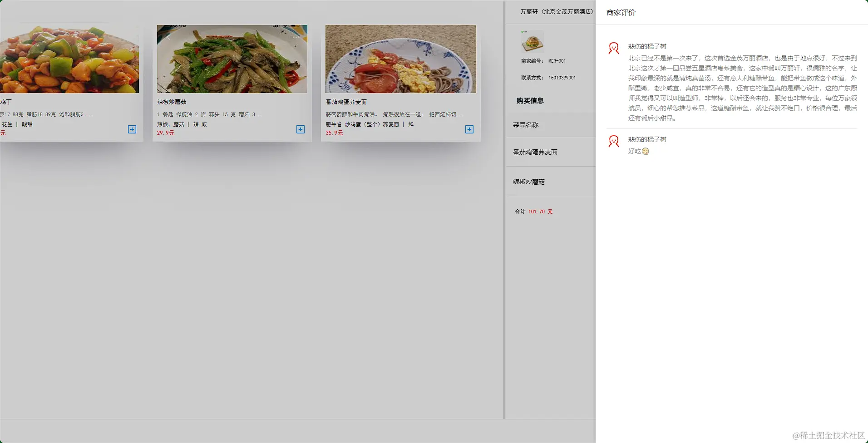
Task: Select the 番茄鸡蛋荞麦面 dish title
Action: click(346, 102)
